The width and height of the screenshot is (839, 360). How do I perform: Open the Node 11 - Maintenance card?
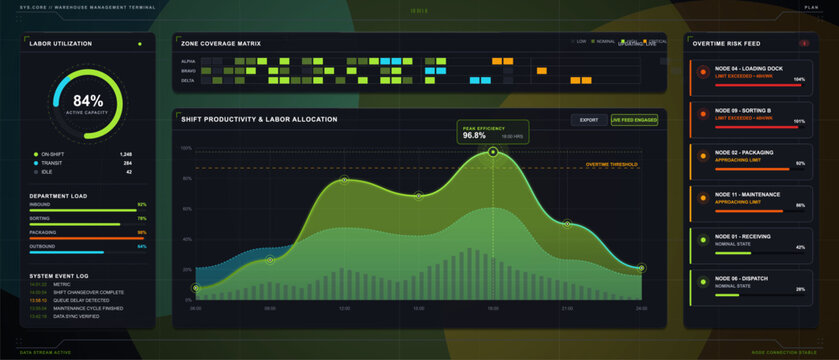click(x=751, y=204)
